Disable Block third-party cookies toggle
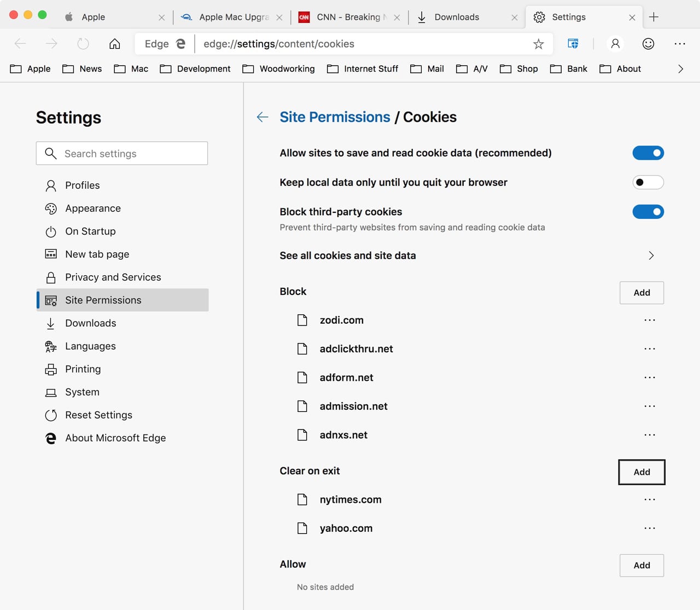 click(648, 212)
